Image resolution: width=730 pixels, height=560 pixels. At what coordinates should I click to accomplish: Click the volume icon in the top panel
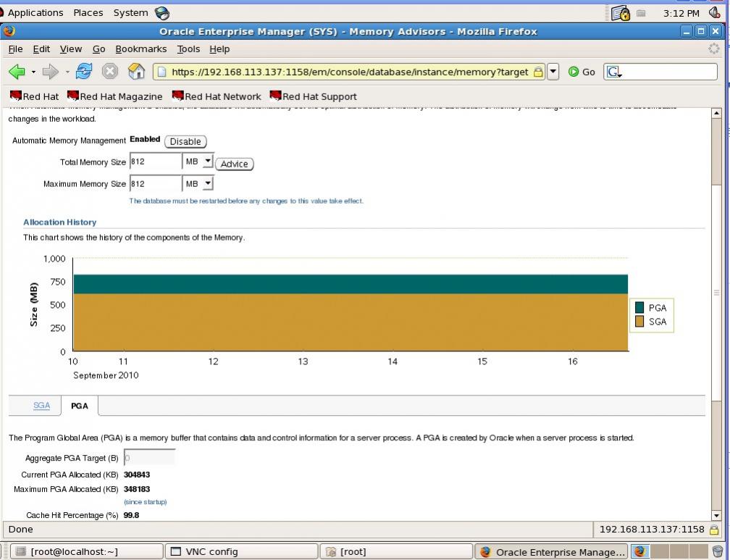pyautogui.click(x=714, y=12)
